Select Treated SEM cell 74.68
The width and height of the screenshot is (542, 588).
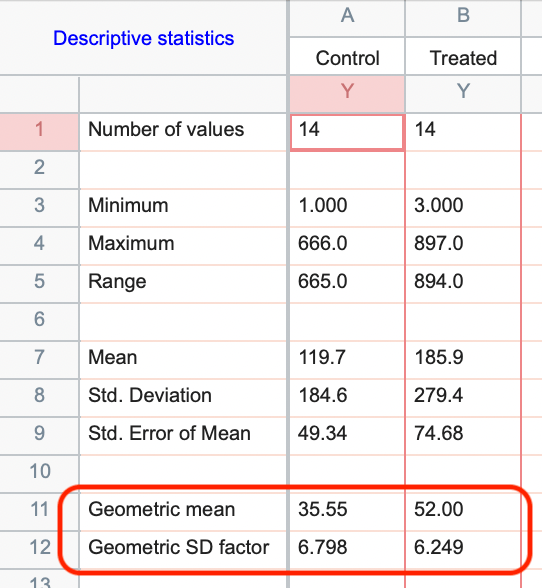(x=463, y=436)
